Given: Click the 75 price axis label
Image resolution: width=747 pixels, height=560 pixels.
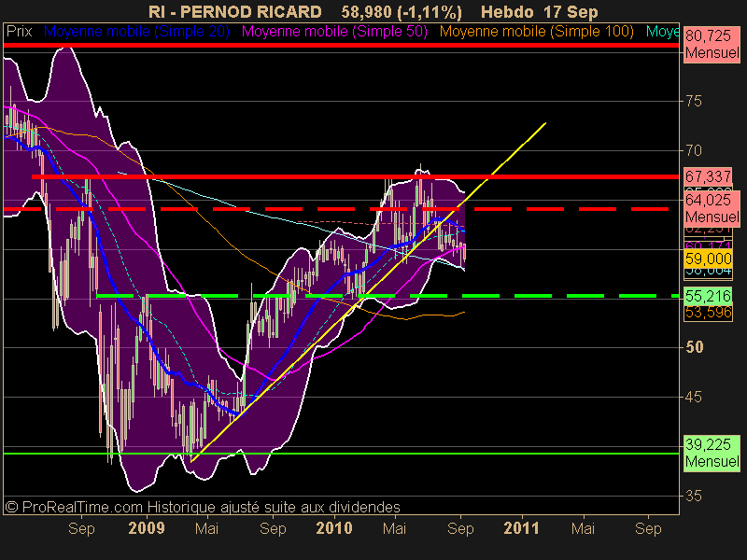Looking at the screenshot, I should click(694, 101).
